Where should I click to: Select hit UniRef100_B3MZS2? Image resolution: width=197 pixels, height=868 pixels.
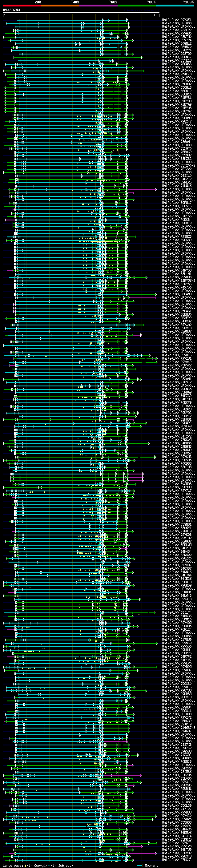tap(177, 159)
